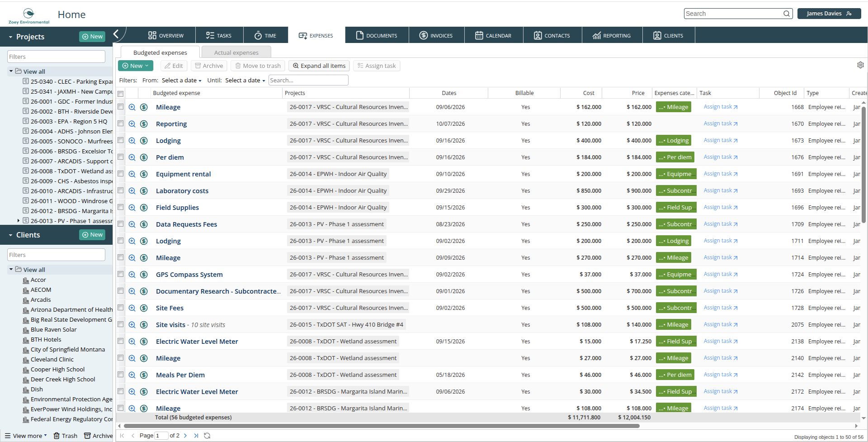Check the Field Supplies row checkbox
Image resolution: width=868 pixels, height=442 pixels.
pos(121,207)
